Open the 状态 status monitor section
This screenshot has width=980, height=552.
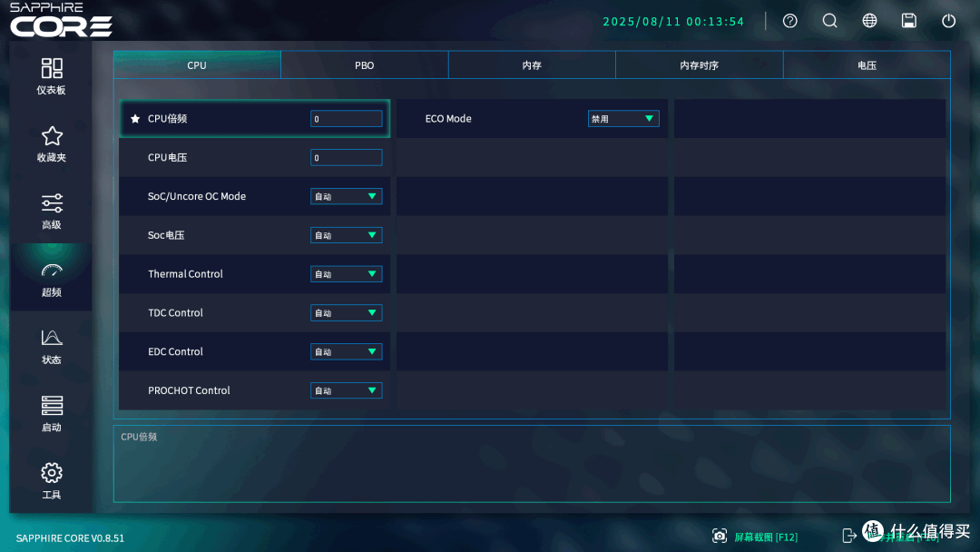click(51, 347)
